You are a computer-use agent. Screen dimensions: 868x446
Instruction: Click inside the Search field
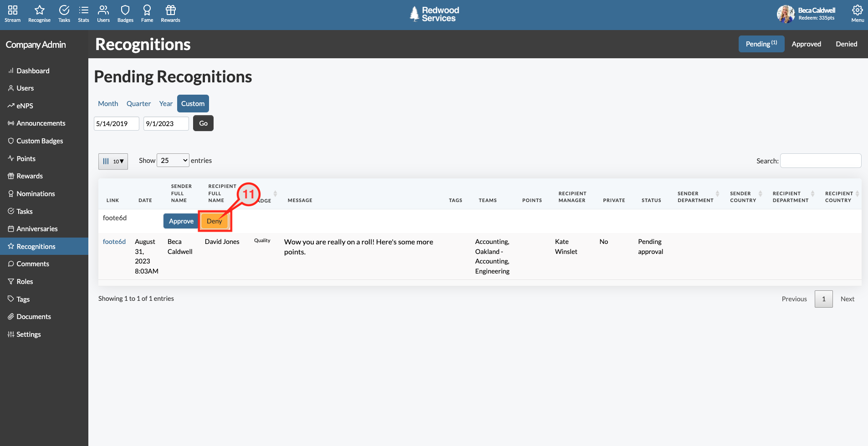click(x=820, y=161)
